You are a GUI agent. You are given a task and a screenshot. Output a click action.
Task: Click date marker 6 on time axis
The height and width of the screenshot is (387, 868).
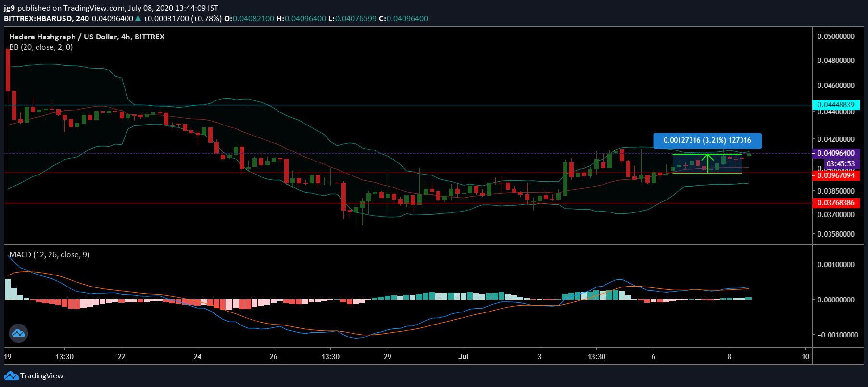(654, 357)
